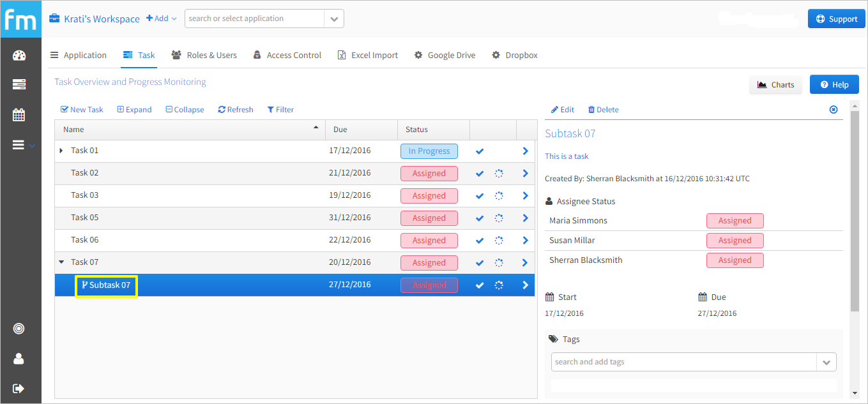
Task: Focus the search and add tags field
Action: point(684,362)
